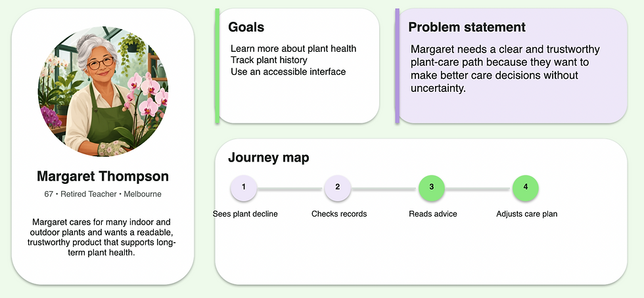Select 'Learn more about plant health' goal
Viewport: 644px width, 298px height.
[293, 49]
